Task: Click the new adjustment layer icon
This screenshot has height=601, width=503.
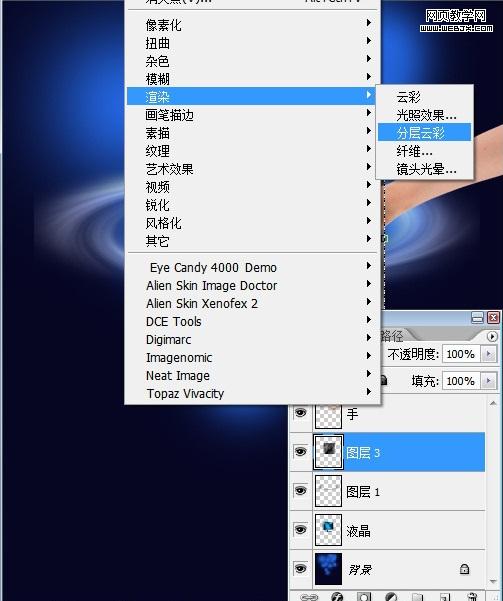Action: coord(391,596)
